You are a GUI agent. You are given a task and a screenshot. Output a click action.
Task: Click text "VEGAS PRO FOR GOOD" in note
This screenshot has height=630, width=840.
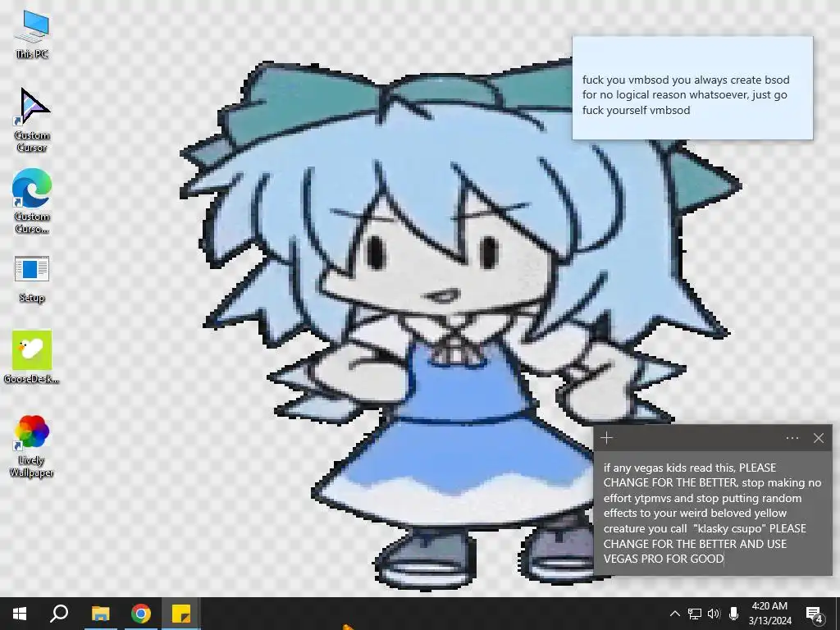663,559
